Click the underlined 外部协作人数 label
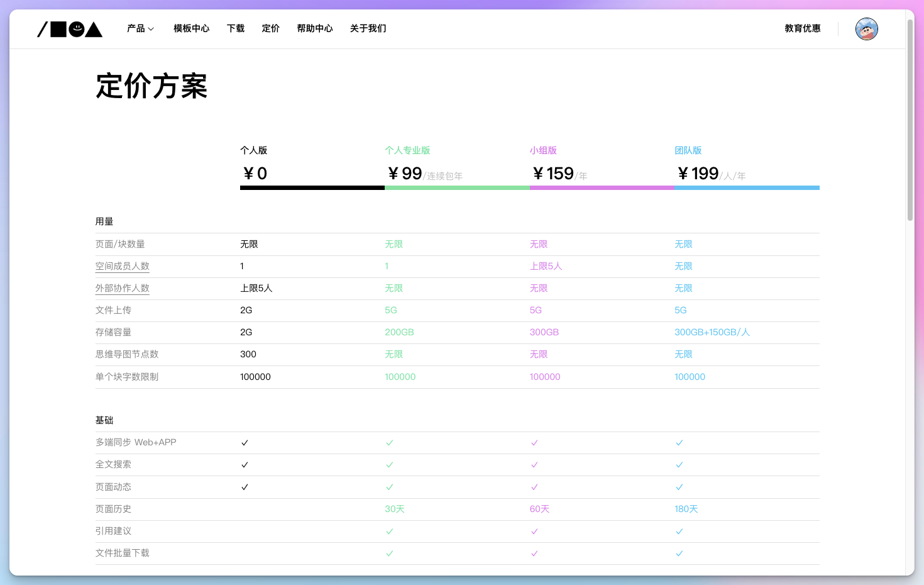Screen dimensions: 924x585 pos(123,288)
